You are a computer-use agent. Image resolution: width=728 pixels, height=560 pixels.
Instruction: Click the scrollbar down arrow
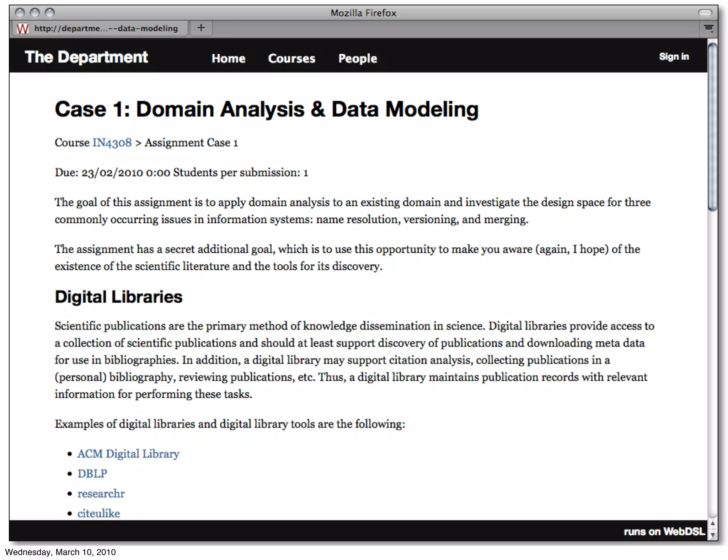[x=712, y=535]
